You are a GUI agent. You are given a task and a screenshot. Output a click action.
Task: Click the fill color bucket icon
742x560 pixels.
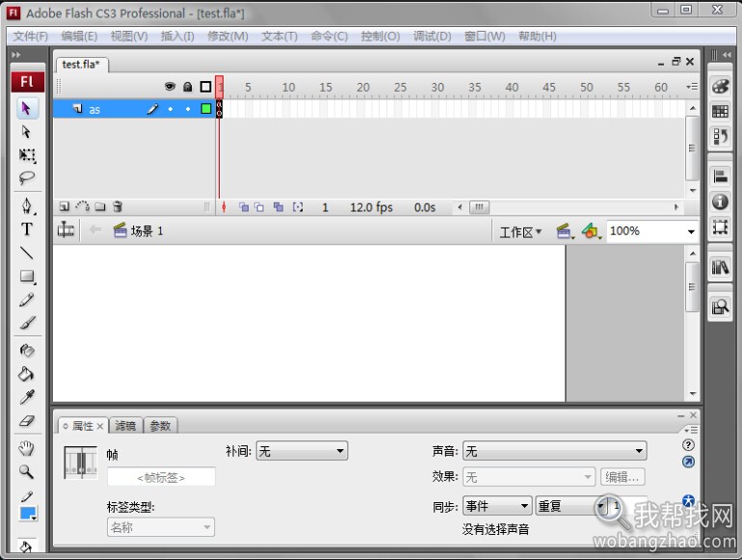[x=26, y=547]
